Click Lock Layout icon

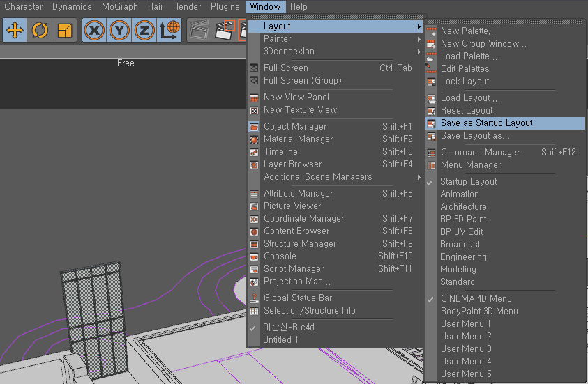(x=431, y=82)
